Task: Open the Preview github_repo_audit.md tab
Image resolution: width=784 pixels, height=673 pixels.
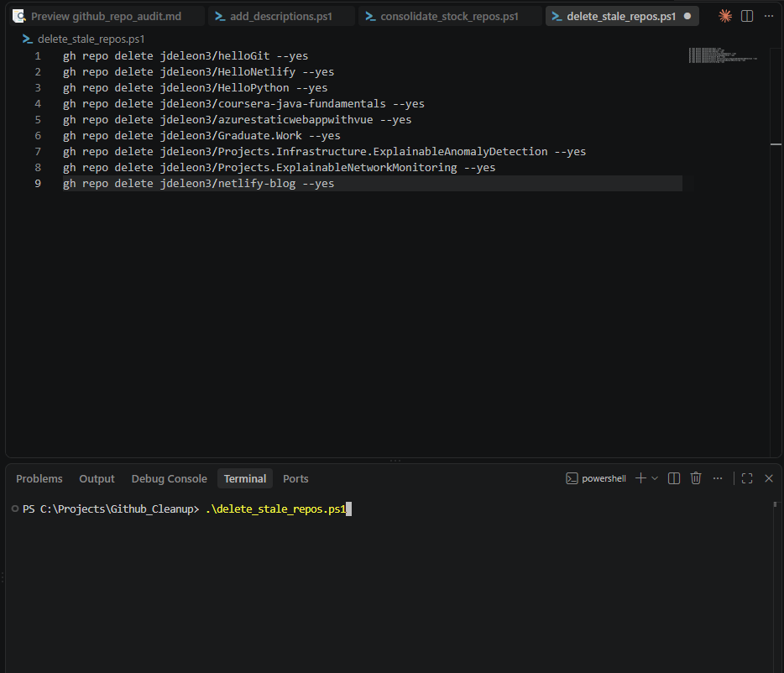Action: coord(107,17)
